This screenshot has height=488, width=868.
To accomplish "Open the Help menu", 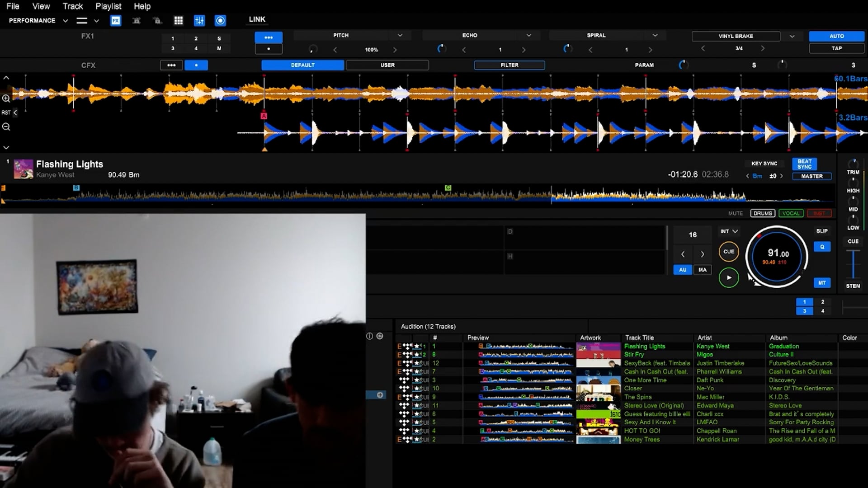I will [x=142, y=6].
